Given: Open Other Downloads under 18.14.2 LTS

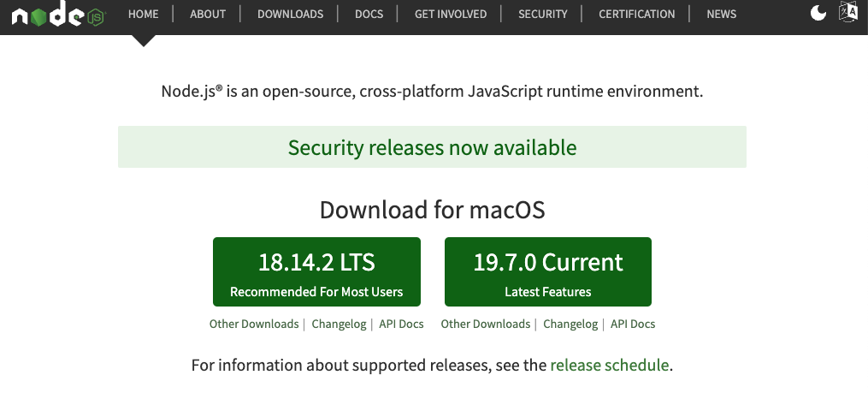Looking at the screenshot, I should point(253,325).
